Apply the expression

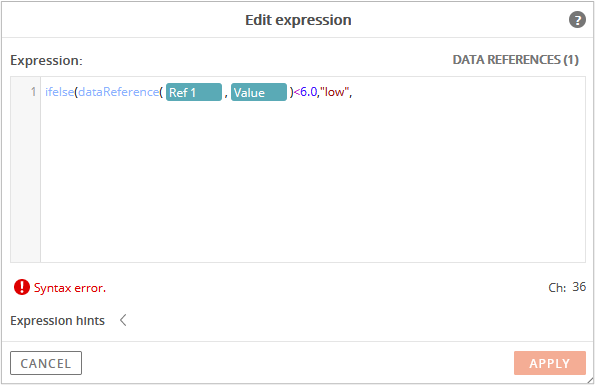tap(550, 363)
